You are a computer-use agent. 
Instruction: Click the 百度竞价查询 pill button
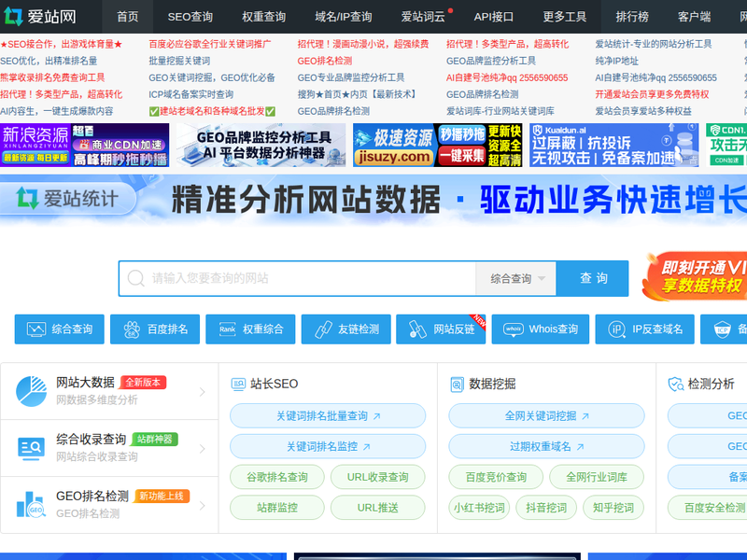point(496,477)
